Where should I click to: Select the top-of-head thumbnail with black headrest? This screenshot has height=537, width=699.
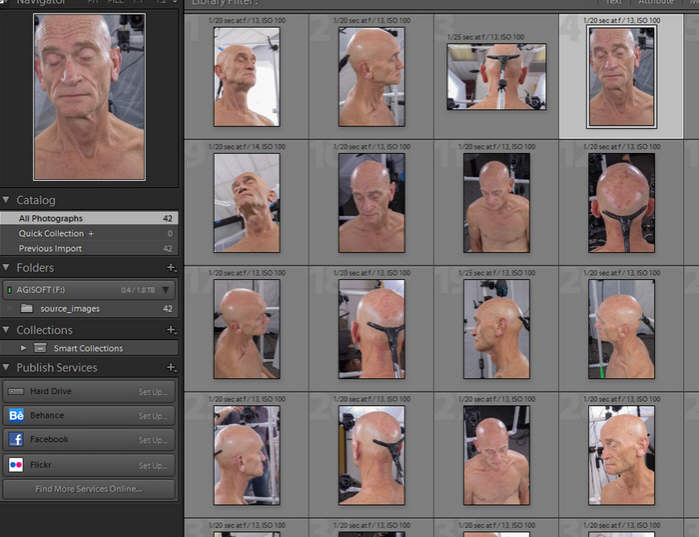tap(621, 203)
